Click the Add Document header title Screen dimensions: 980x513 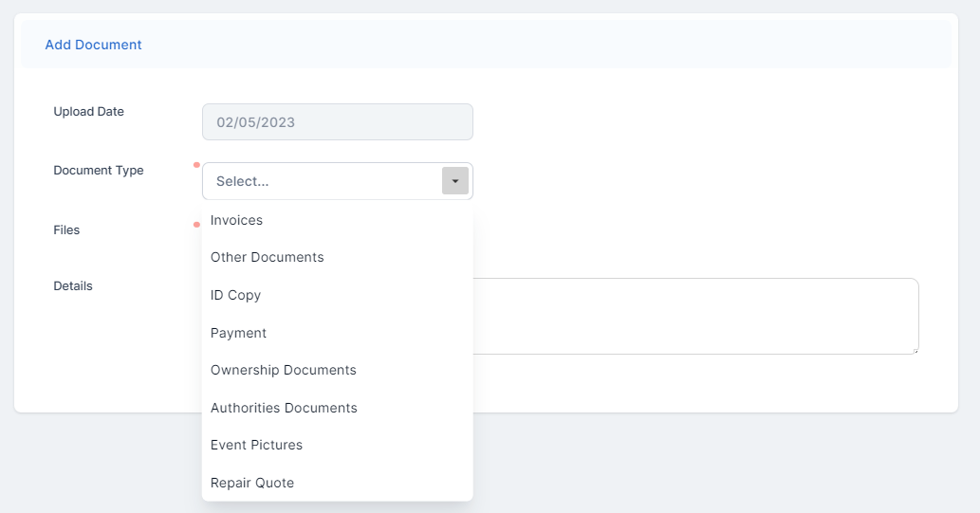click(93, 45)
